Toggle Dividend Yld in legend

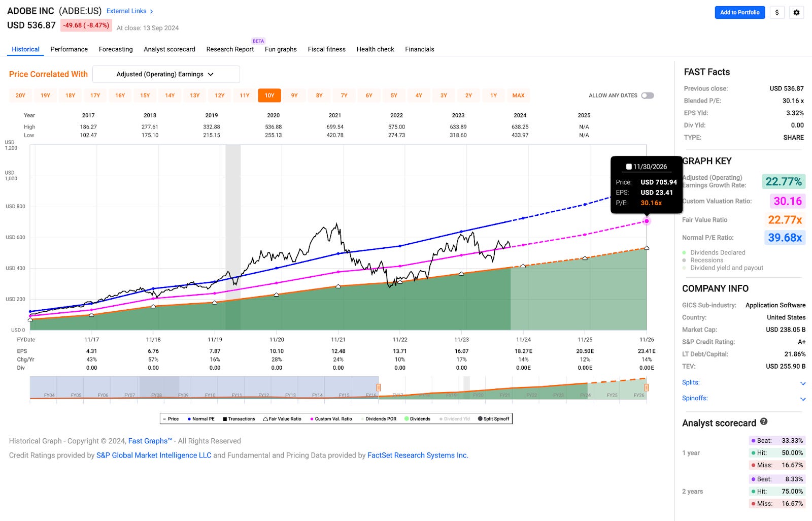[455, 419]
